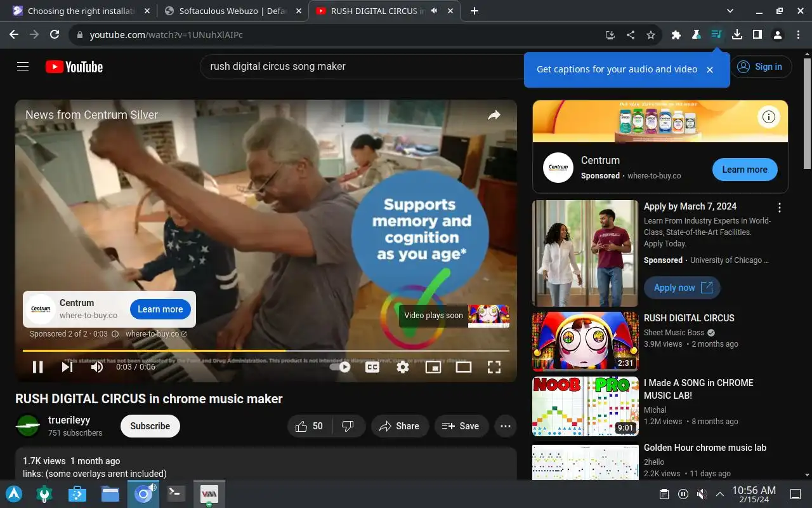812x508 pixels.
Task: Mute the video player volume
Action: [96, 366]
